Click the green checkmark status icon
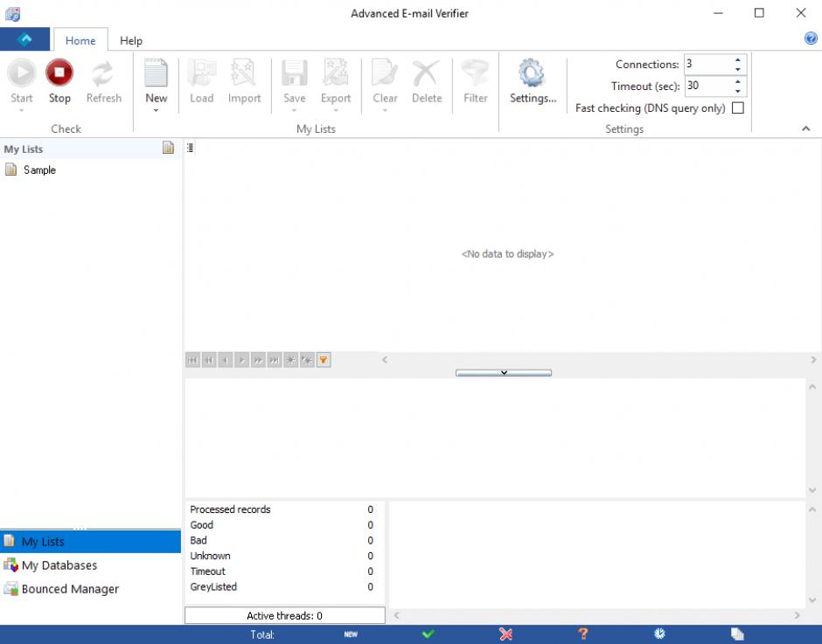 tap(428, 634)
